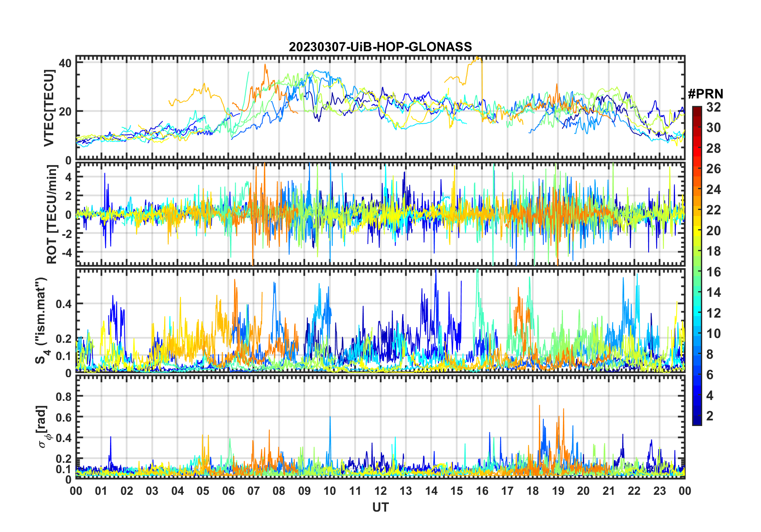This screenshot has width=761, height=532.
Task: Click colorbar tick label 20
Action: 713,230
